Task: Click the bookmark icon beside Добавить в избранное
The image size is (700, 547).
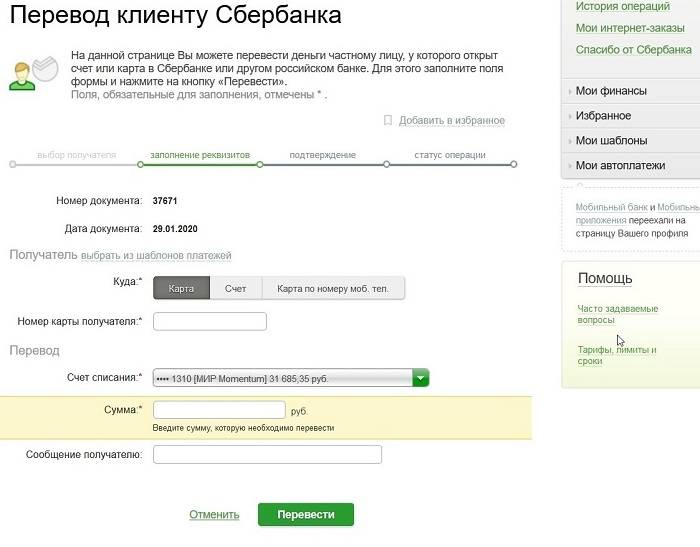Action: [388, 120]
